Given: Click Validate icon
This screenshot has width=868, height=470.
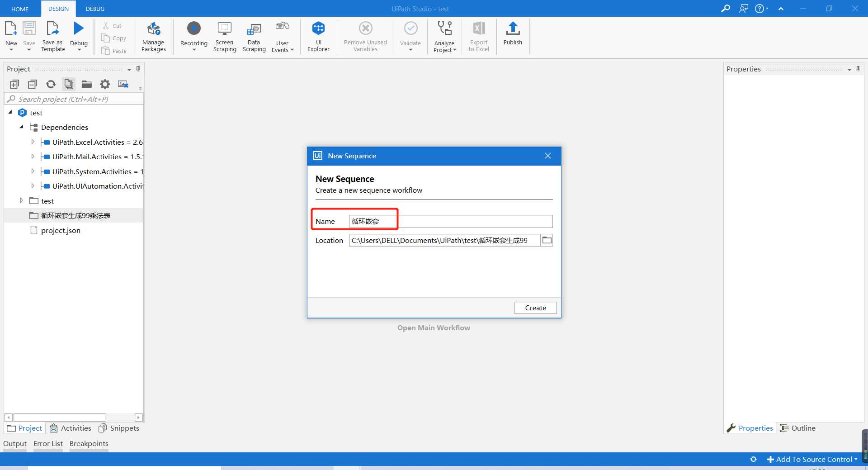Looking at the screenshot, I should [x=410, y=28].
